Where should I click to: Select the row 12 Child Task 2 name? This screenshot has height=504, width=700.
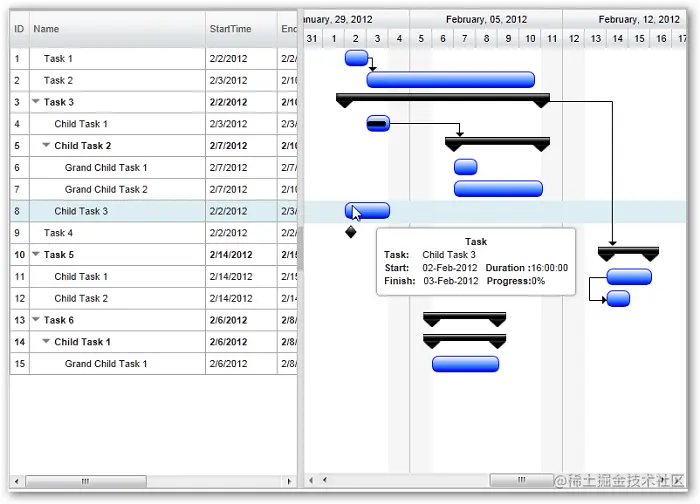pyautogui.click(x=81, y=298)
